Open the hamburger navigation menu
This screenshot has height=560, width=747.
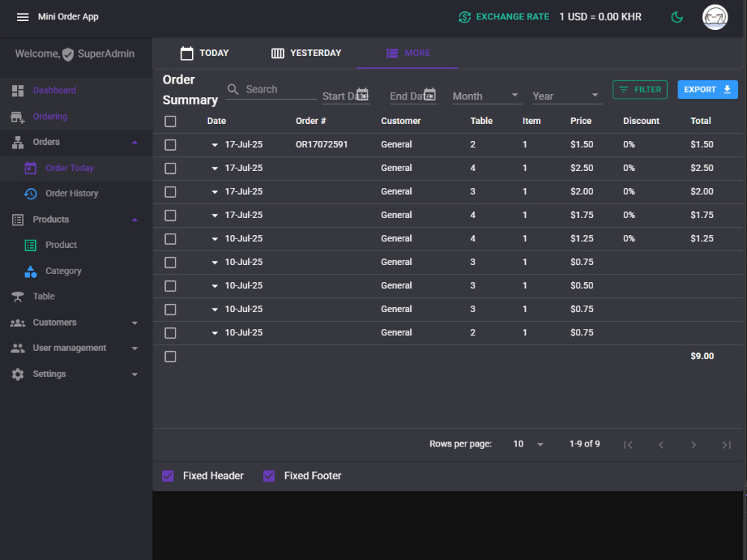point(22,17)
